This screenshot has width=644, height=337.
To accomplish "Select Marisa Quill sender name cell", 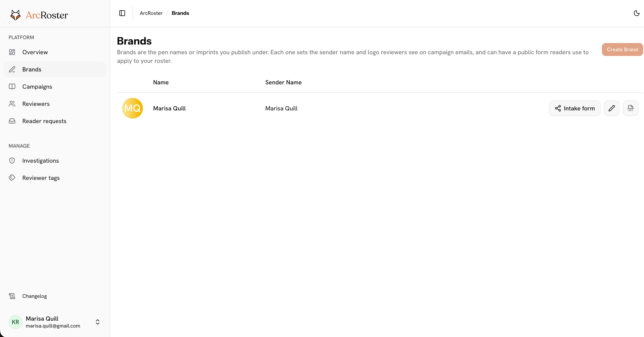I will [281, 108].
